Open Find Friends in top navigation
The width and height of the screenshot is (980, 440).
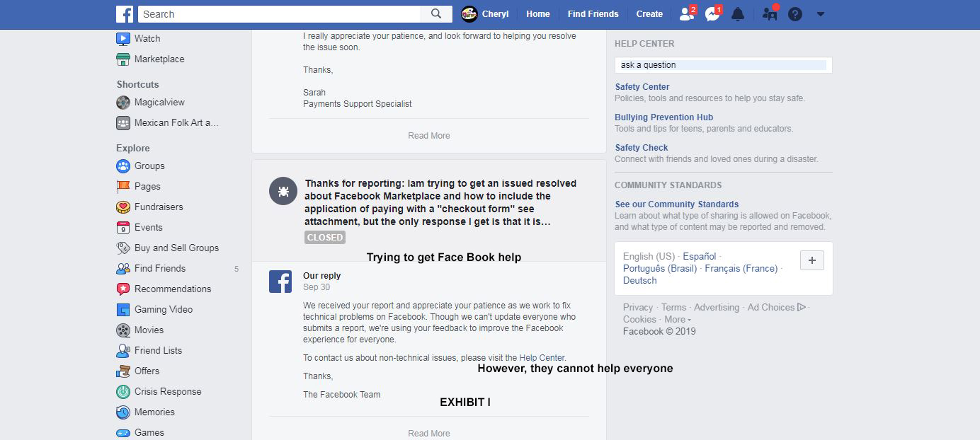tap(593, 14)
